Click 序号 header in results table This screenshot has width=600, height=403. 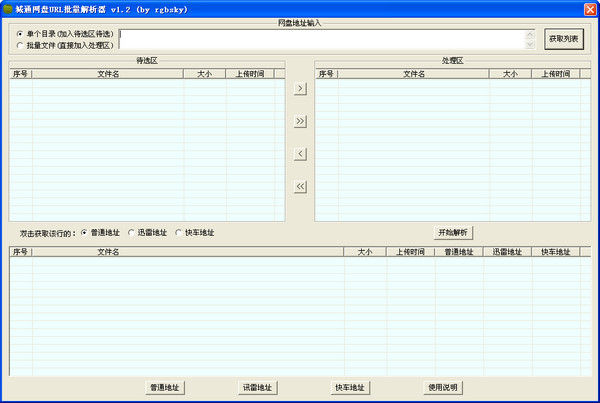click(21, 252)
